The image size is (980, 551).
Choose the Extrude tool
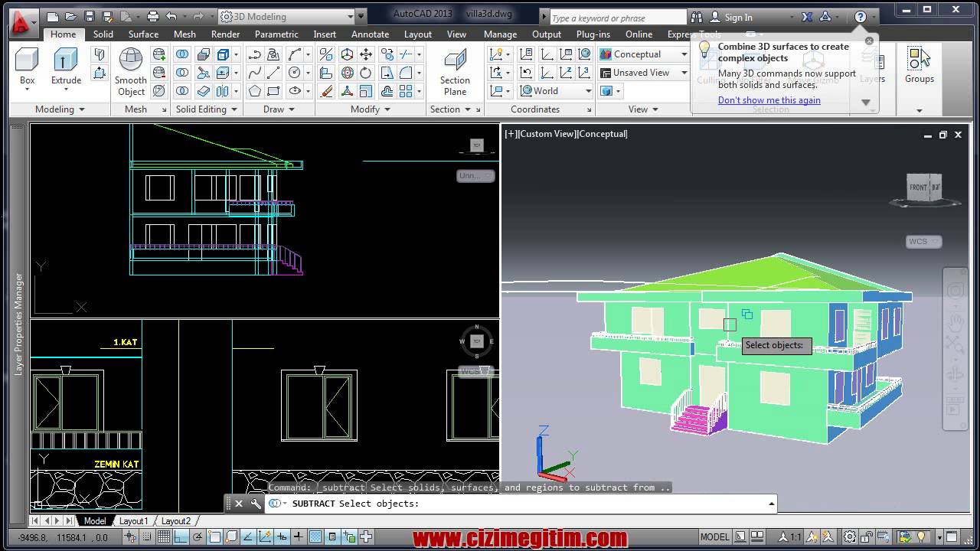(x=66, y=67)
